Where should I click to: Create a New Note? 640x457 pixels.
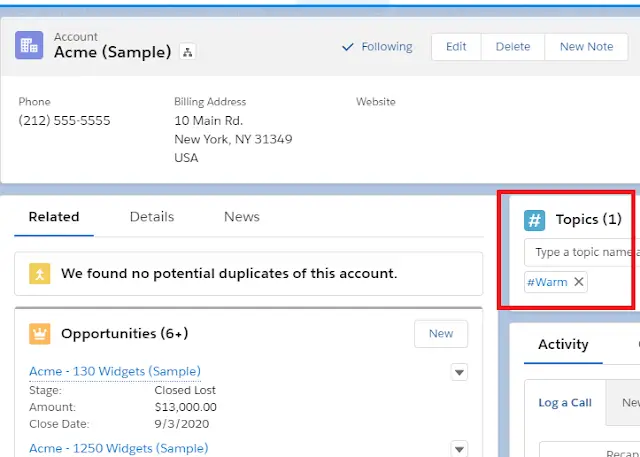(586, 47)
